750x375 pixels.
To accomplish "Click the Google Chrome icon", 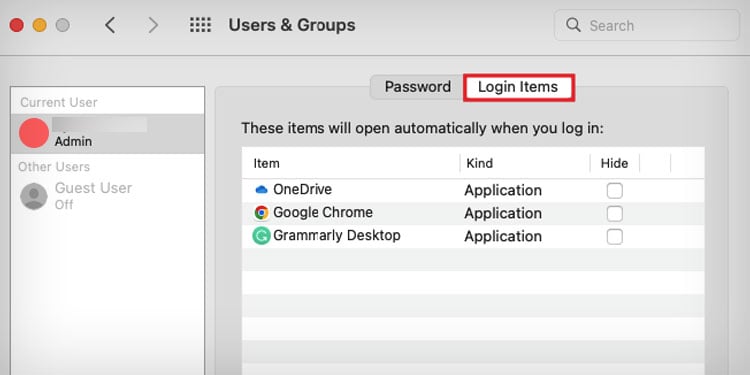I will [x=261, y=213].
